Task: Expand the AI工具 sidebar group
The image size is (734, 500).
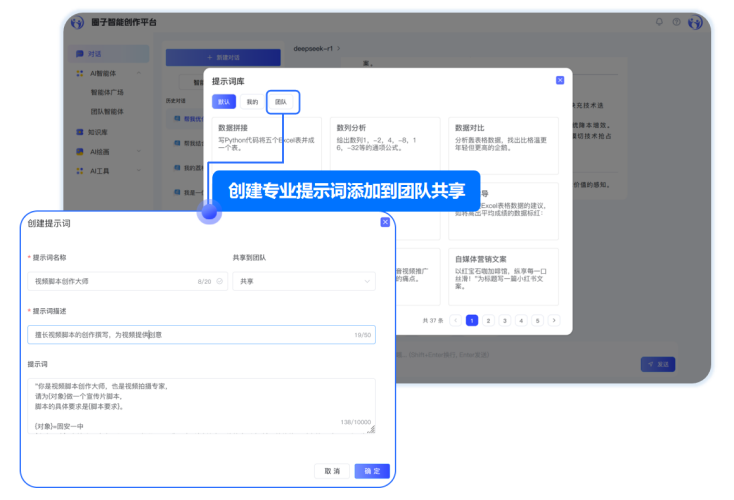Action: click(139, 170)
